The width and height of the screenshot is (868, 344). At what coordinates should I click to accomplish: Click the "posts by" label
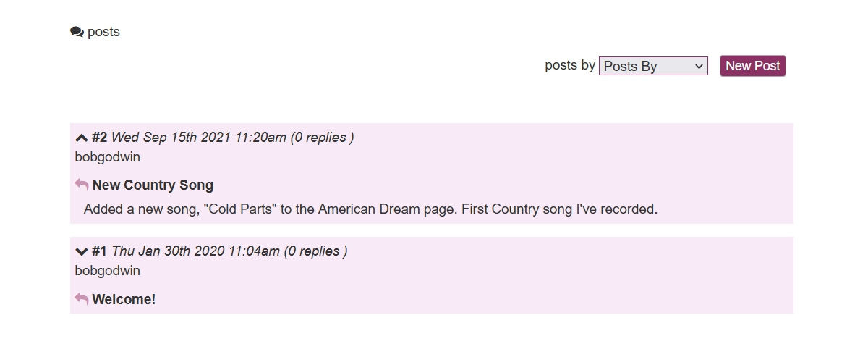point(570,65)
